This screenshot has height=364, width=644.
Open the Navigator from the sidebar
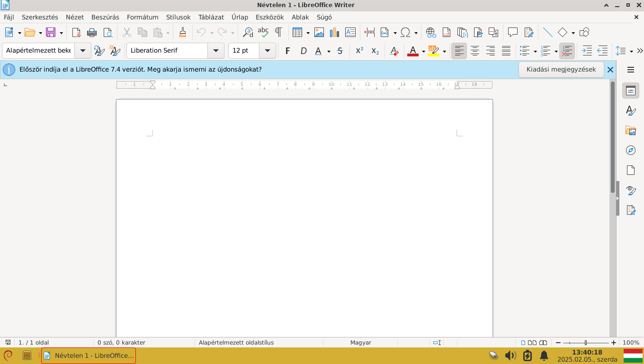pos(631,150)
